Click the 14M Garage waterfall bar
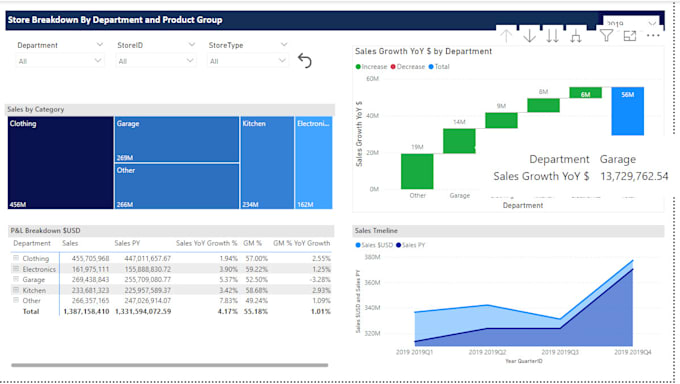This screenshot has height=384, width=680. click(459, 141)
